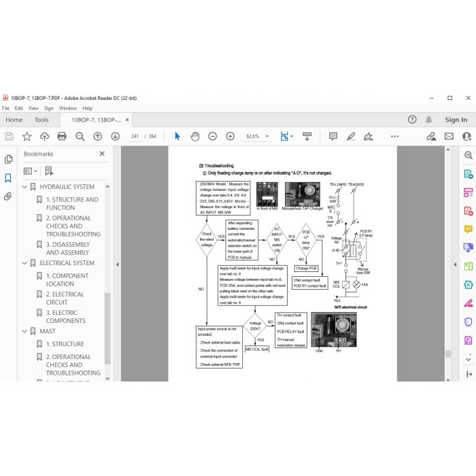Collapse the ELECTRICAL SYSTEM bookmark
Image resolution: width=476 pixels, height=476 pixels.
(x=24, y=263)
